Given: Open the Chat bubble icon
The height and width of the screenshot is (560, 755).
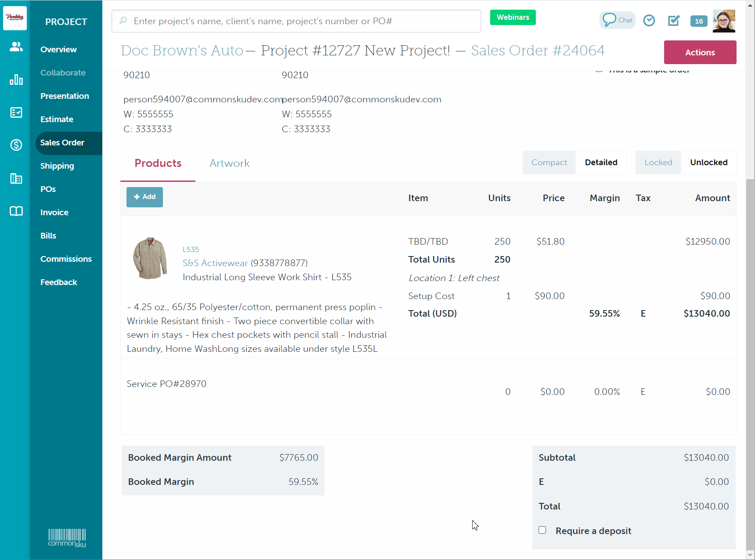Looking at the screenshot, I should point(617,20).
